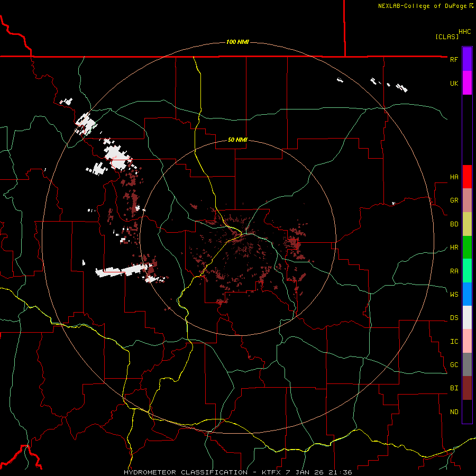This screenshot has height=476, width=476.
Task: Click the NEXLAB-College of DuPage text
Action: coord(422,6)
